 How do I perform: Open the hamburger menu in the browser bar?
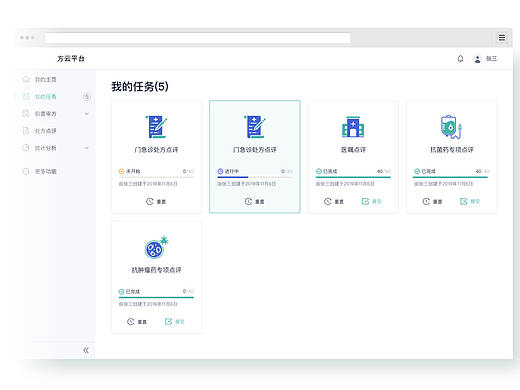(501, 37)
